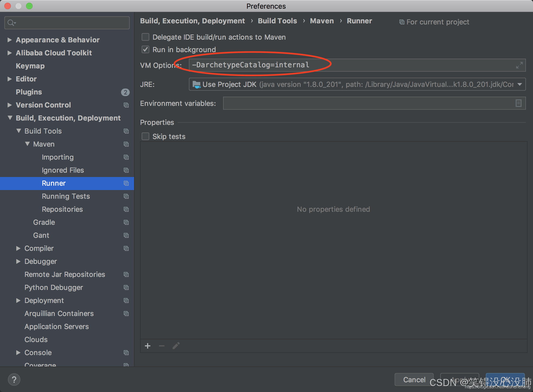Viewport: 533px width, 392px height.
Task: Click the For current project indicator icon
Action: [402, 22]
